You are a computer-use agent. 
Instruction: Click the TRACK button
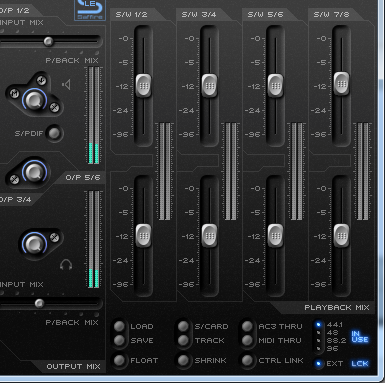pos(183,340)
